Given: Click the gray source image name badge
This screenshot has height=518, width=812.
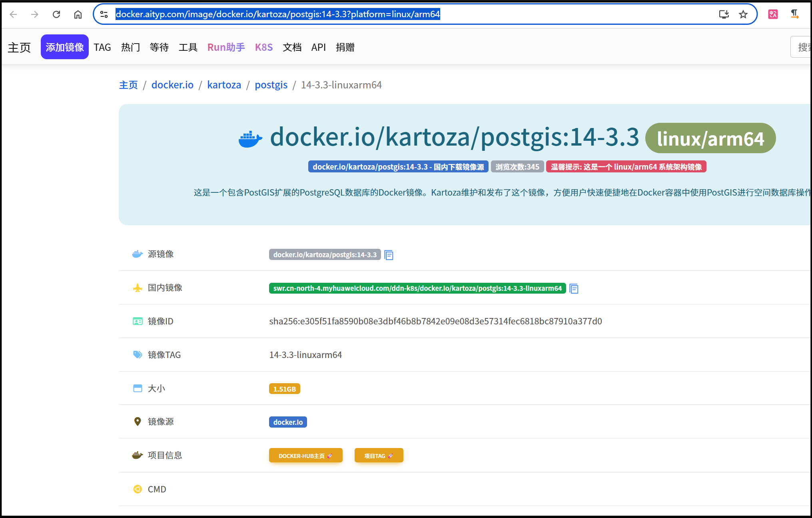Looking at the screenshot, I should pos(325,255).
